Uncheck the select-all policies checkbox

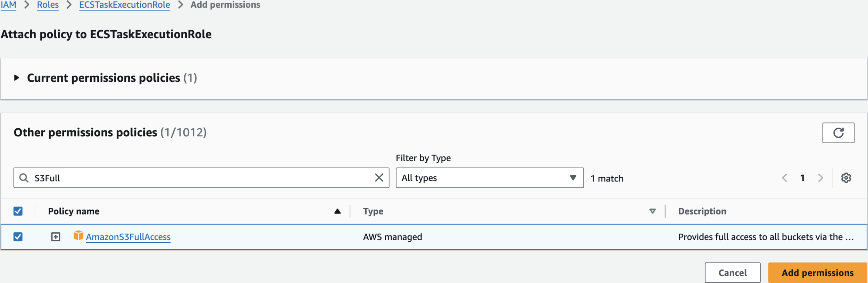point(18,211)
